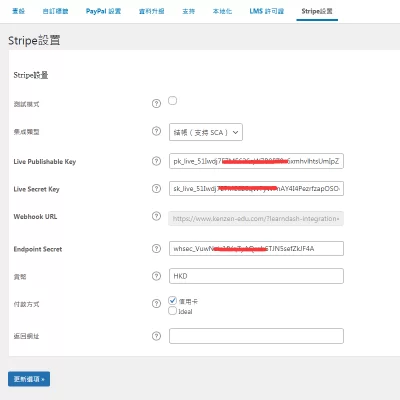Open help icon for Webhook URL
Image resolution: width=400 pixels, height=400 pixels.
coord(156,216)
